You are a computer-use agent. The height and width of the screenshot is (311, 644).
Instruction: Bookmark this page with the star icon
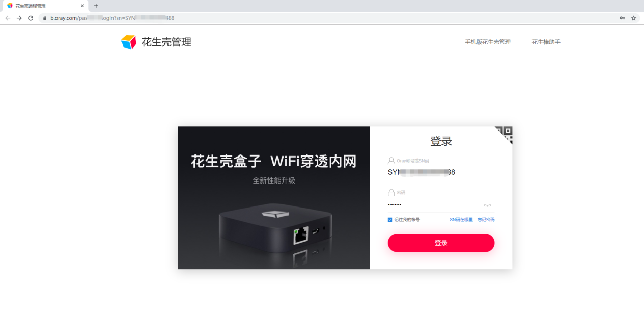[x=634, y=18]
